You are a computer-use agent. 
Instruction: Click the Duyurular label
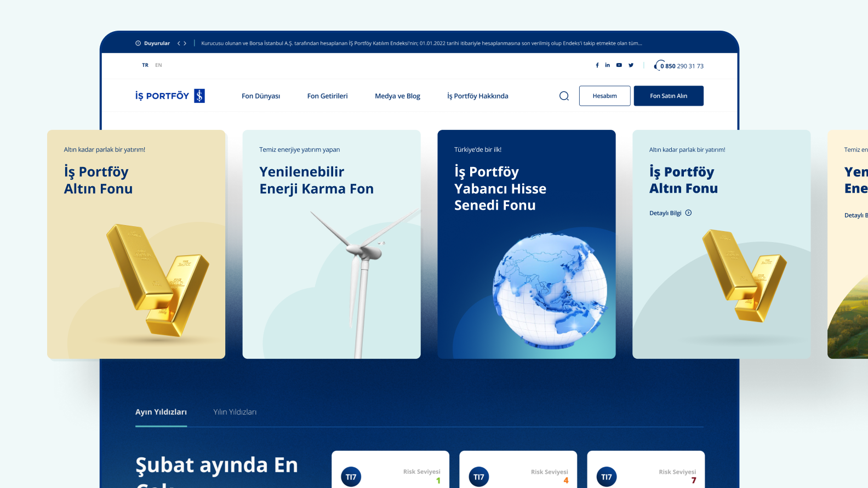coord(157,43)
